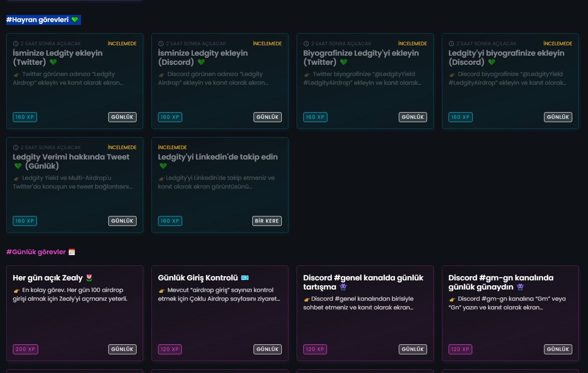The width and height of the screenshot is (588, 373).
Task: Click the alien emoji on the Discord #genel card title
Action: point(343,287)
